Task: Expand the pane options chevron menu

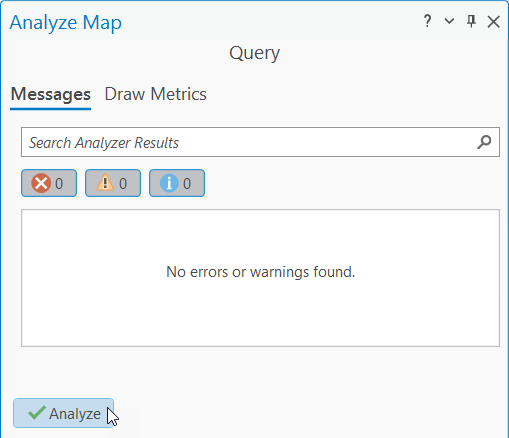Action: 449,21
